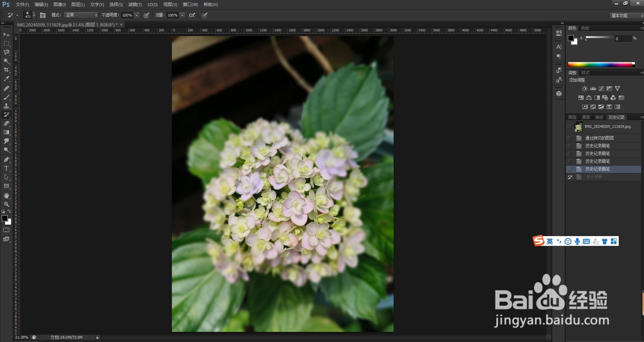Switch to the 图层 tab
Screen dimensions: 644x342
click(572, 117)
